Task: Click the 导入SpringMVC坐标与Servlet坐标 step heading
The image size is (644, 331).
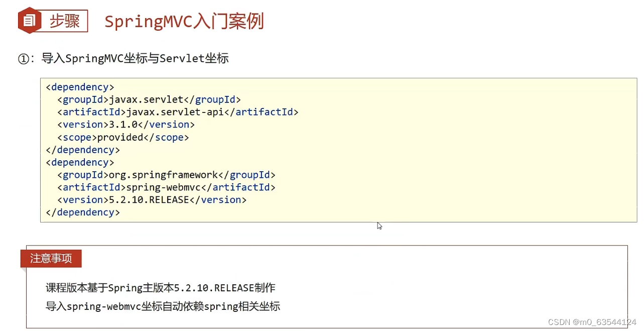Action: point(135,58)
